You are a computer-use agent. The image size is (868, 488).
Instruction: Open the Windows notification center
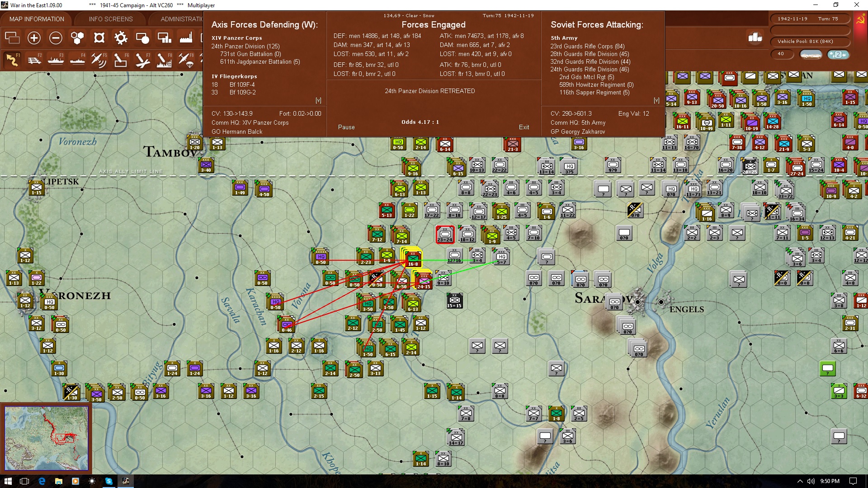point(853,481)
